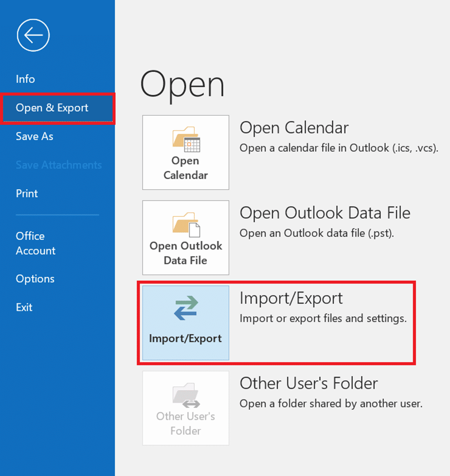The image size is (450, 476).
Task: Exit Outlook from the sidebar
Action: pos(24,307)
